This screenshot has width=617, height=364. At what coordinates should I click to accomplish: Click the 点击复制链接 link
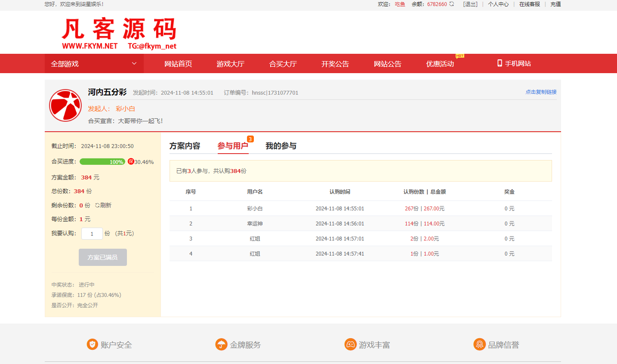(x=541, y=92)
